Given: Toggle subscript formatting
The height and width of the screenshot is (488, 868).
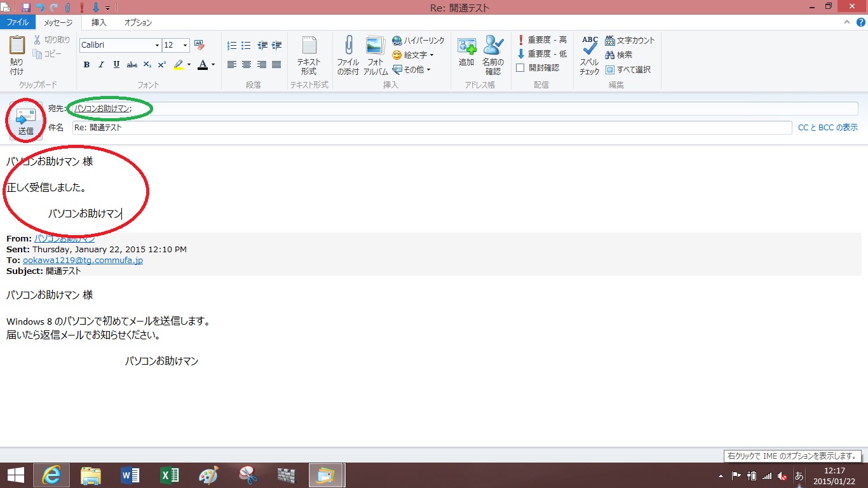Looking at the screenshot, I should pos(147,64).
